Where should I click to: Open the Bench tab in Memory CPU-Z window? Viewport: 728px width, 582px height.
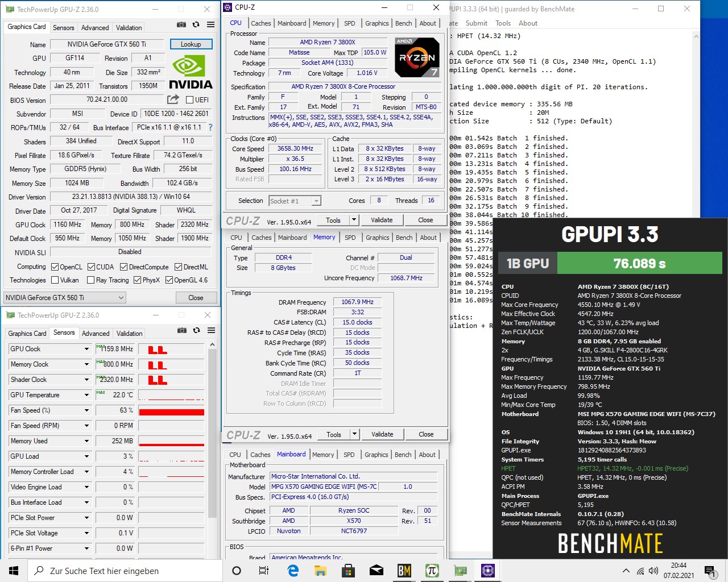pos(404,238)
